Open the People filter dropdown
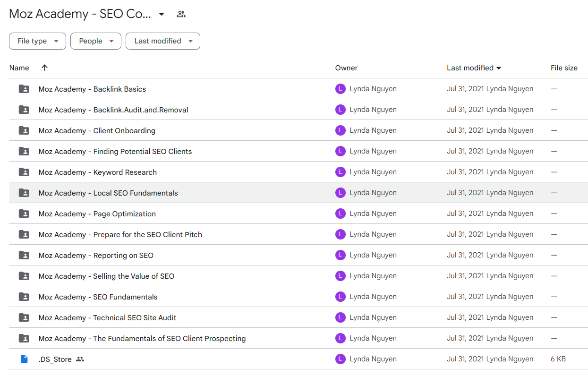The width and height of the screenshot is (588, 385). tap(96, 41)
